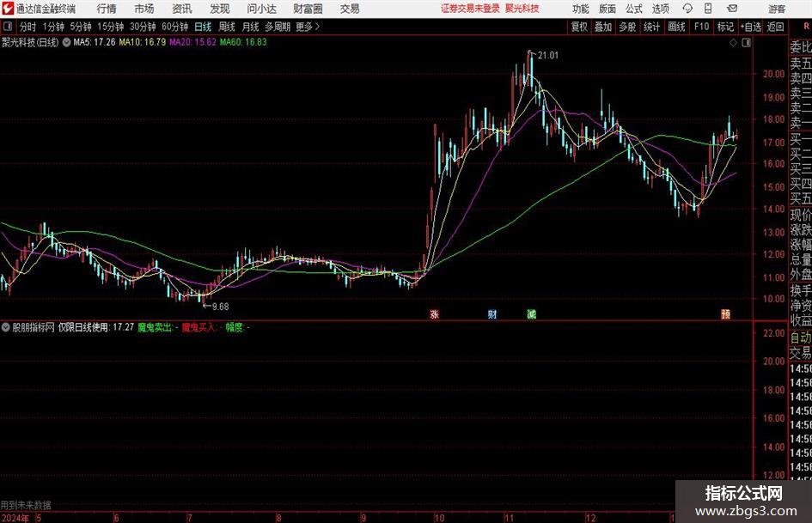The image size is (812, 523).
Task: Click the diamond icon above the chart
Action: (x=733, y=43)
